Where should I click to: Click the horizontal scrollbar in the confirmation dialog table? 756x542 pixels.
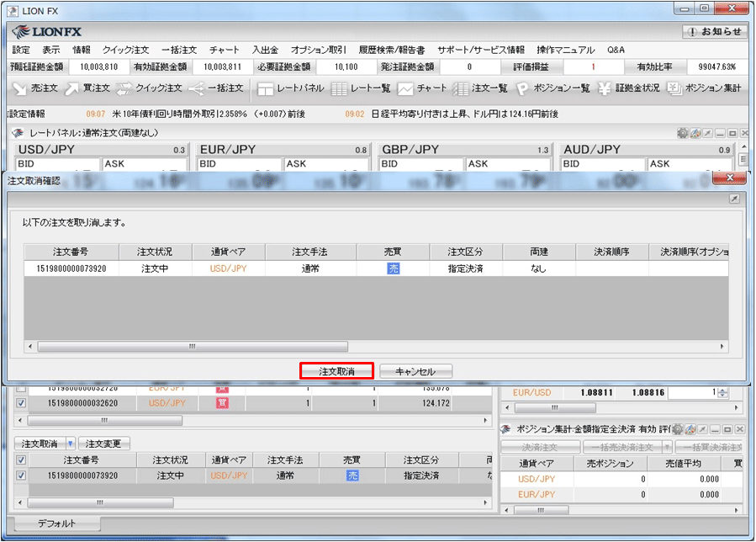(193, 347)
